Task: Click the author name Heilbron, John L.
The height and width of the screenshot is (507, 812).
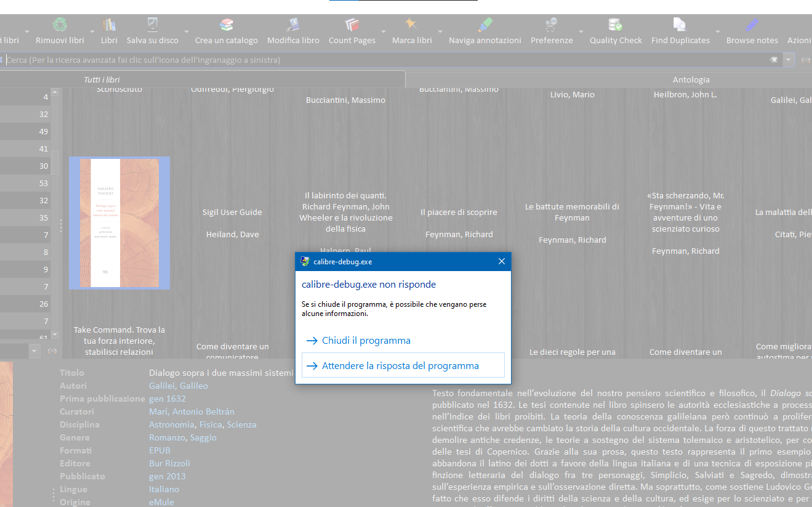Action: tap(685, 94)
